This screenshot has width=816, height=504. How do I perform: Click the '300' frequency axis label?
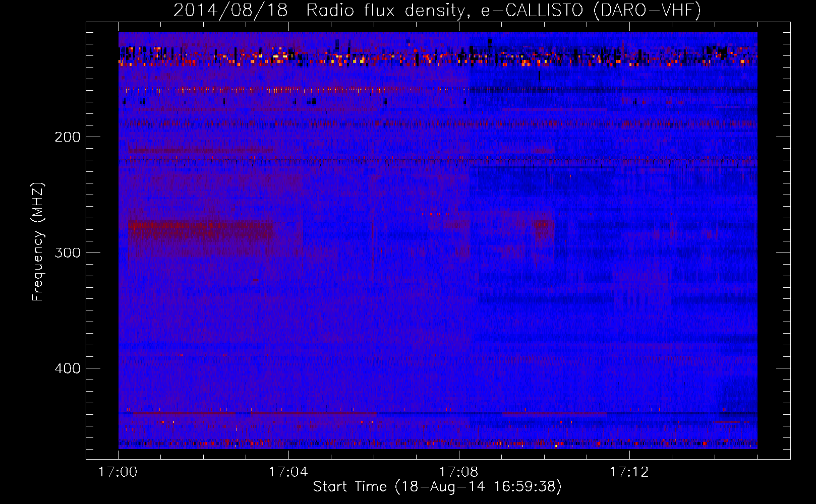tap(68, 253)
